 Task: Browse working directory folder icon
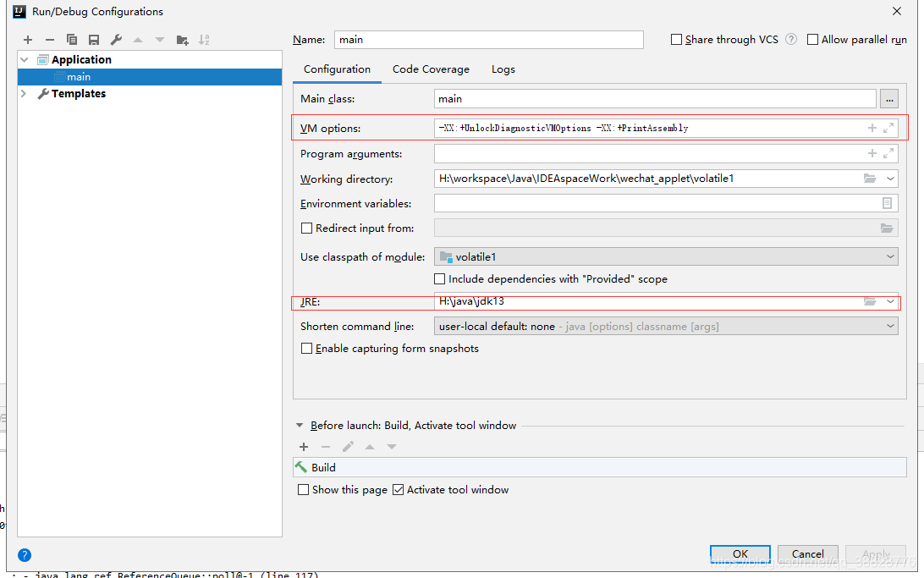coord(870,178)
